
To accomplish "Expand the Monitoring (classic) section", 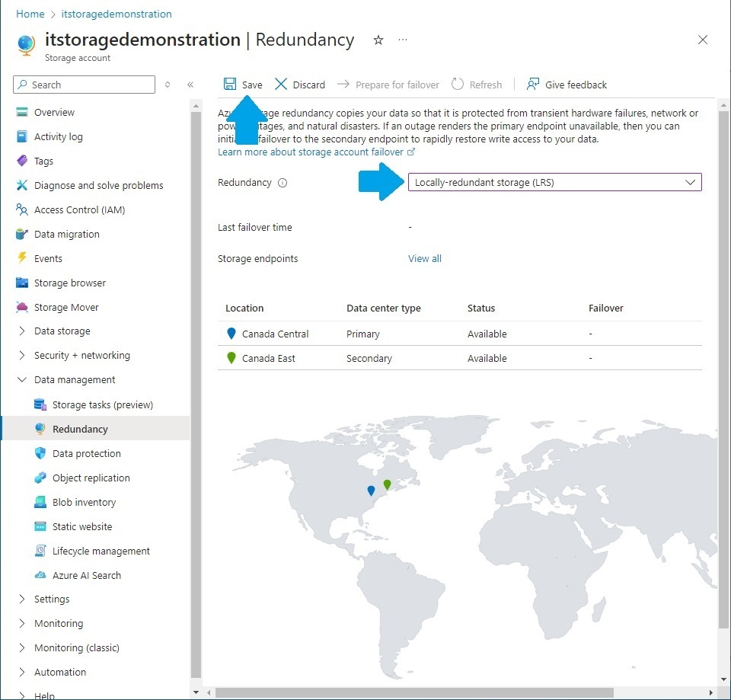I will pos(22,647).
